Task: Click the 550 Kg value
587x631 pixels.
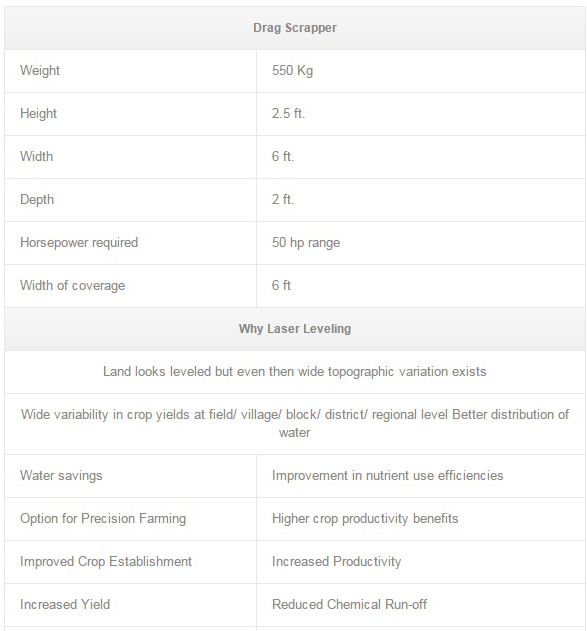Action: pyautogui.click(x=292, y=71)
